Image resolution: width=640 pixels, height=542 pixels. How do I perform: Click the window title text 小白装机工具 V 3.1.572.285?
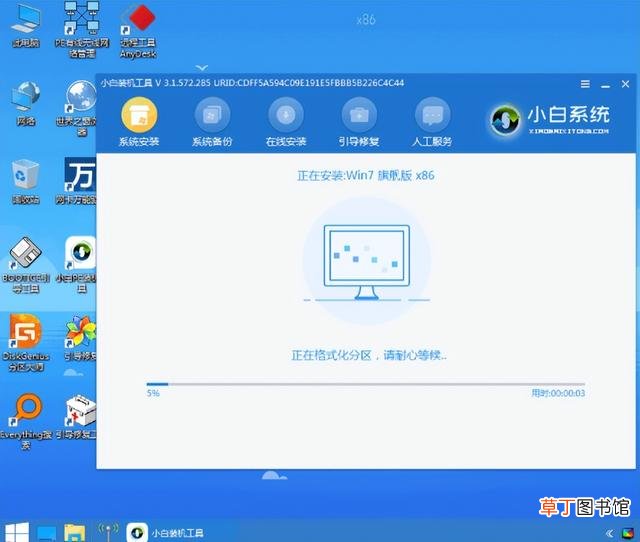pos(156,83)
